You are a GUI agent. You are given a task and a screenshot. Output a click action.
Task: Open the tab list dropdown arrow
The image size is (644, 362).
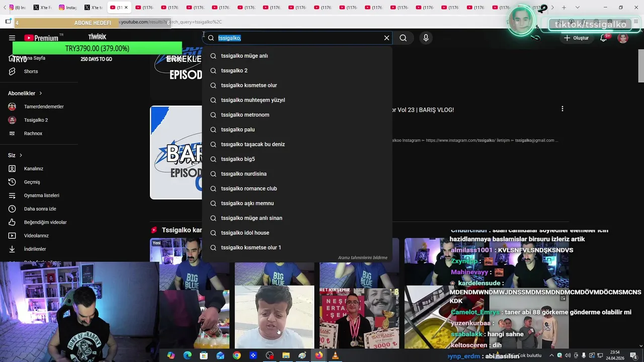(577, 8)
